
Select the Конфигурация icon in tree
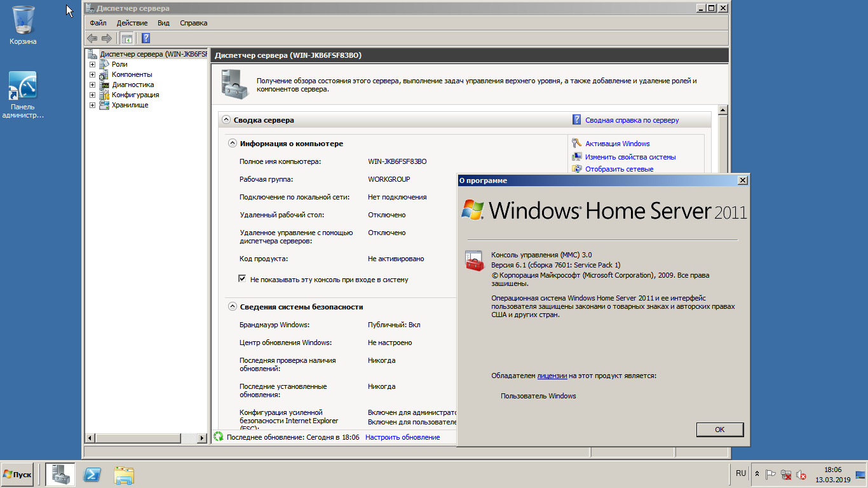coord(104,95)
